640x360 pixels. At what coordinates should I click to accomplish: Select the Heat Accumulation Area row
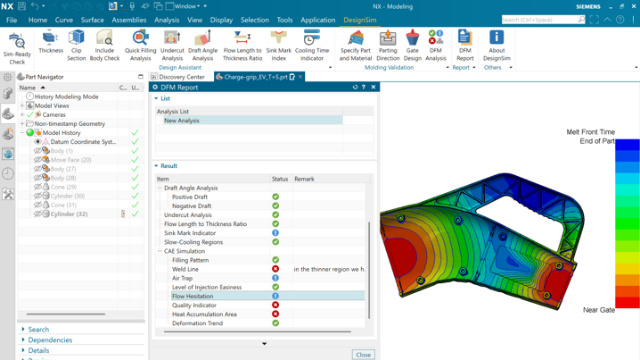260,314
